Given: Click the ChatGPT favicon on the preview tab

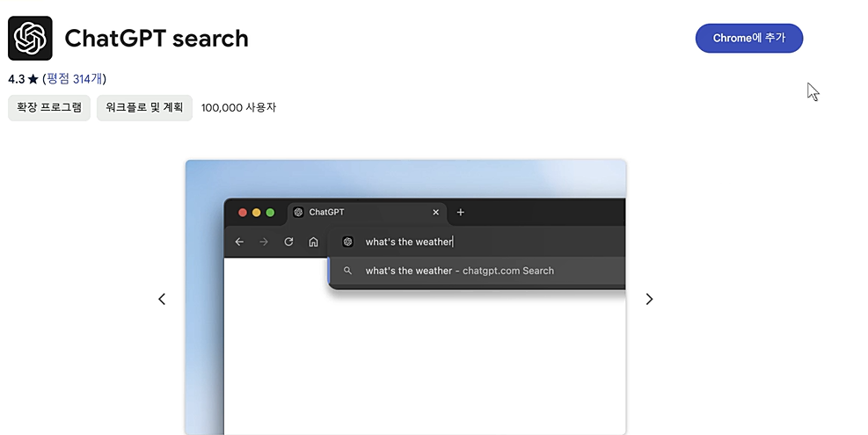Looking at the screenshot, I should pyautogui.click(x=298, y=213).
